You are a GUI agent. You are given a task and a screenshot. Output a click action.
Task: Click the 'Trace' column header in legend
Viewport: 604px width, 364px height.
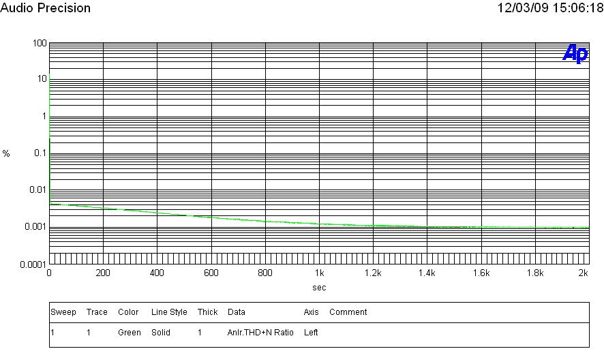97,312
